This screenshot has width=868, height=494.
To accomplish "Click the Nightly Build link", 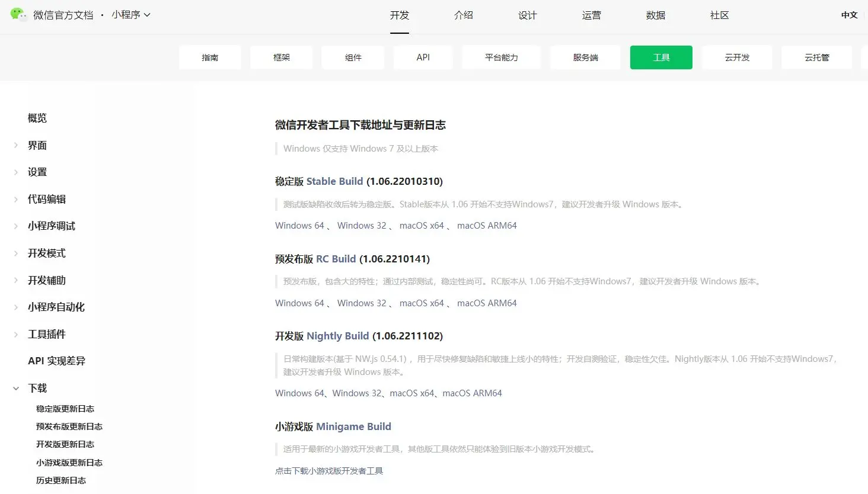I will pos(337,336).
